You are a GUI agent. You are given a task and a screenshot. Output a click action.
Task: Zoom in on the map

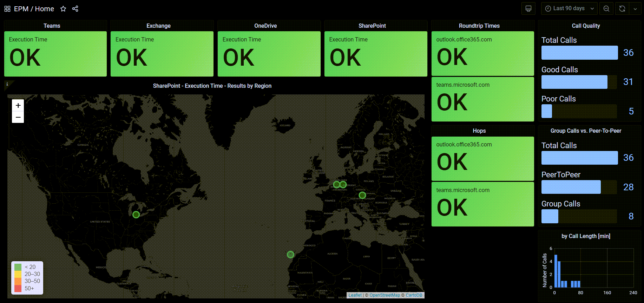(18, 105)
